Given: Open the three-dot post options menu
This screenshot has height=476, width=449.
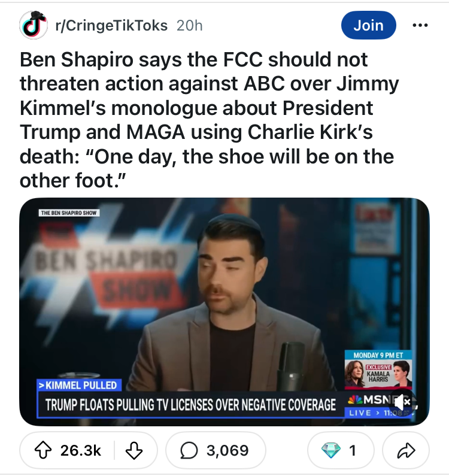Looking at the screenshot, I should 421,25.
